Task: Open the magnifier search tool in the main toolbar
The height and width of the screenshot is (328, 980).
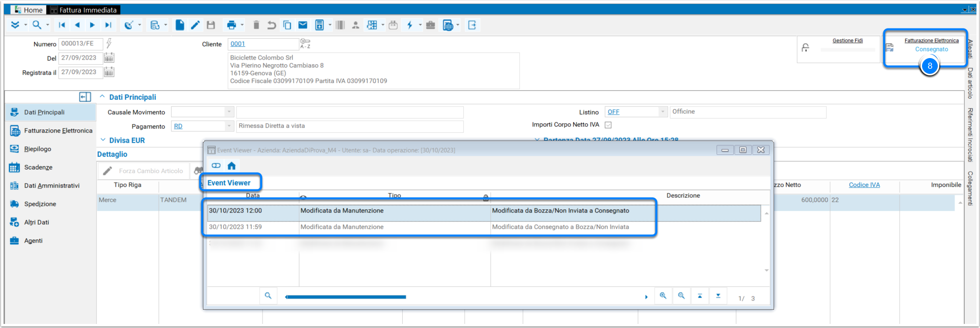Action: coord(37,25)
